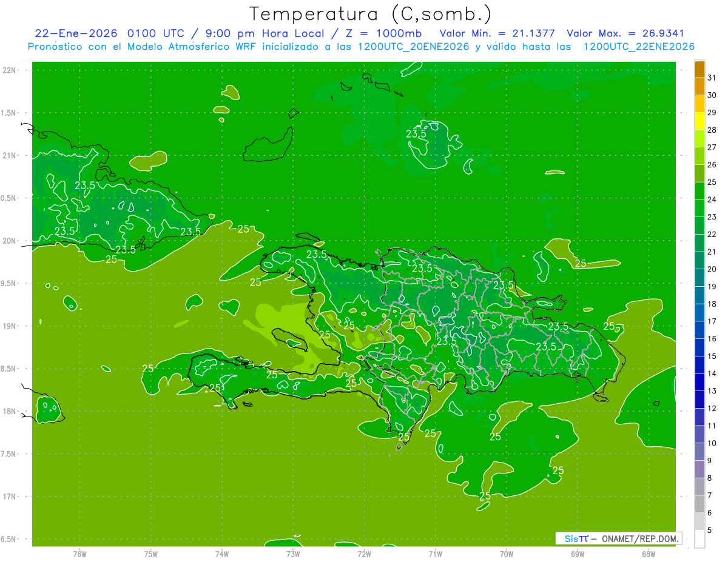This screenshot has width=728, height=562.
Task: Click the "20N" latitude axis label
Action: pos(9,241)
